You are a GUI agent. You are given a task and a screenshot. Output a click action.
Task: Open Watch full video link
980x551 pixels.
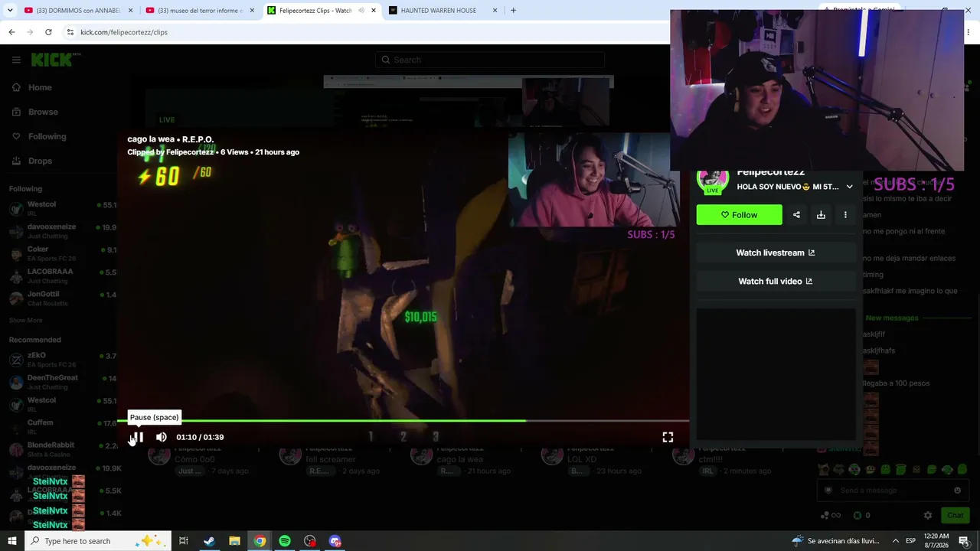pyautogui.click(x=776, y=281)
